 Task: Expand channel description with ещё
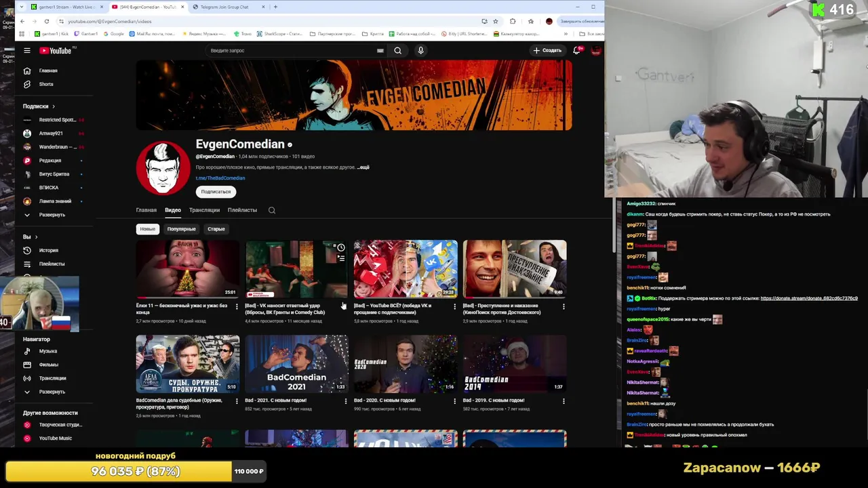[x=363, y=167]
